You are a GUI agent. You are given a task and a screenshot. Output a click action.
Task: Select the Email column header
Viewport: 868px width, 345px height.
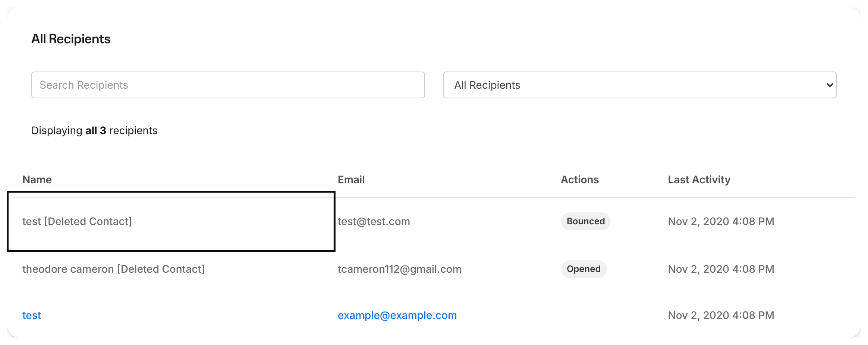pyautogui.click(x=351, y=180)
